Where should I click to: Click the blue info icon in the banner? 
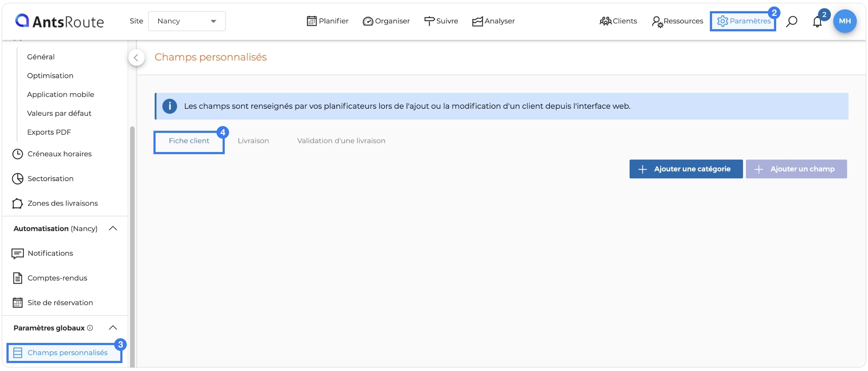pyautogui.click(x=170, y=106)
